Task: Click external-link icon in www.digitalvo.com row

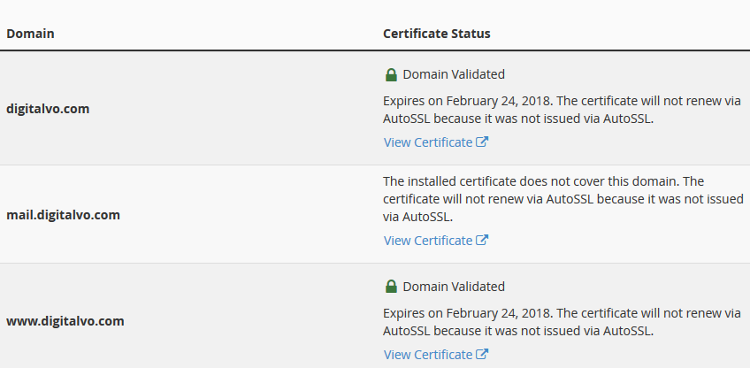Action: tap(482, 354)
